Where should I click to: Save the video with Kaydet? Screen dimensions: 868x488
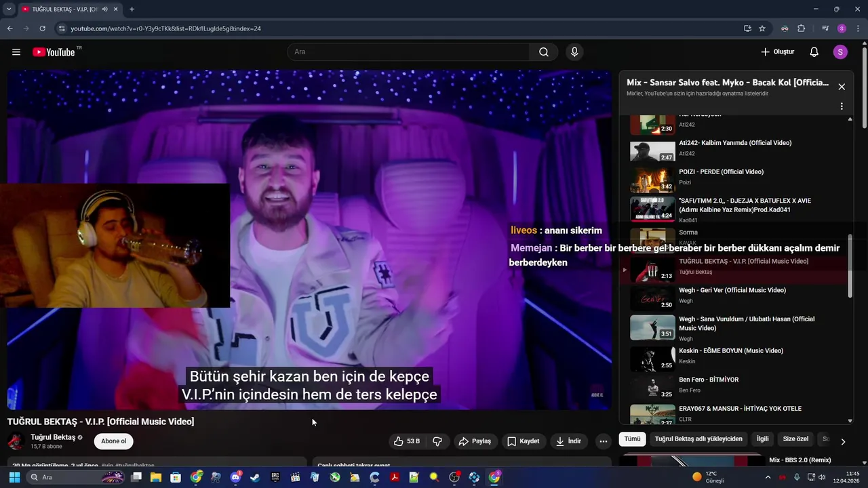pyautogui.click(x=523, y=441)
